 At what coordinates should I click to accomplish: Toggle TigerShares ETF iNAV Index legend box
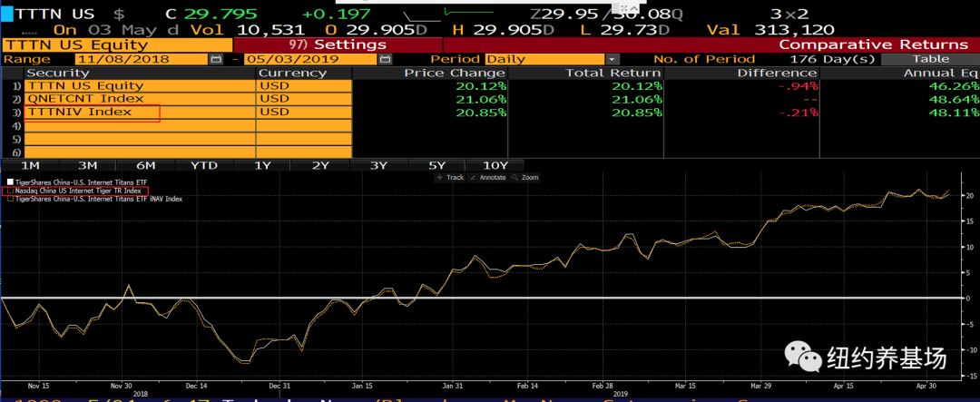[x=9, y=198]
